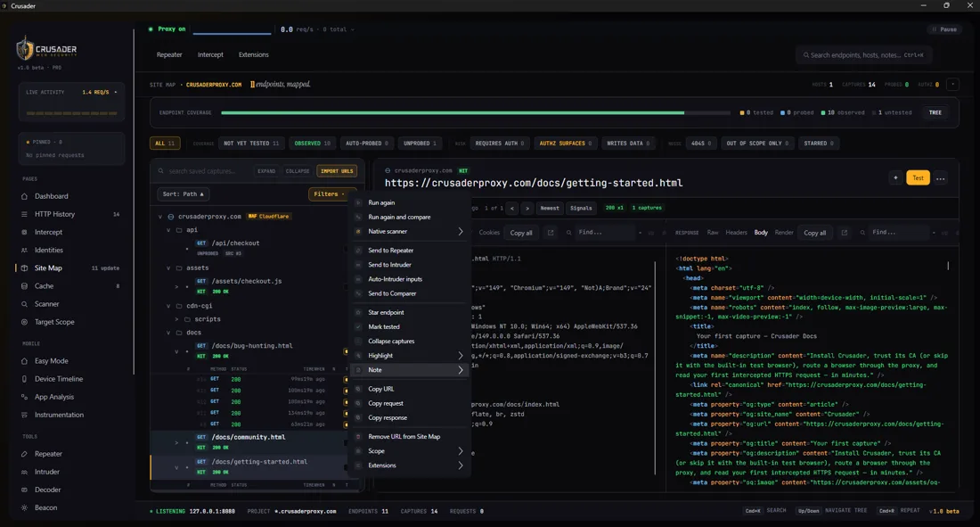Click the live activity sparkline meter
The width and height of the screenshot is (980, 527).
tap(72, 113)
